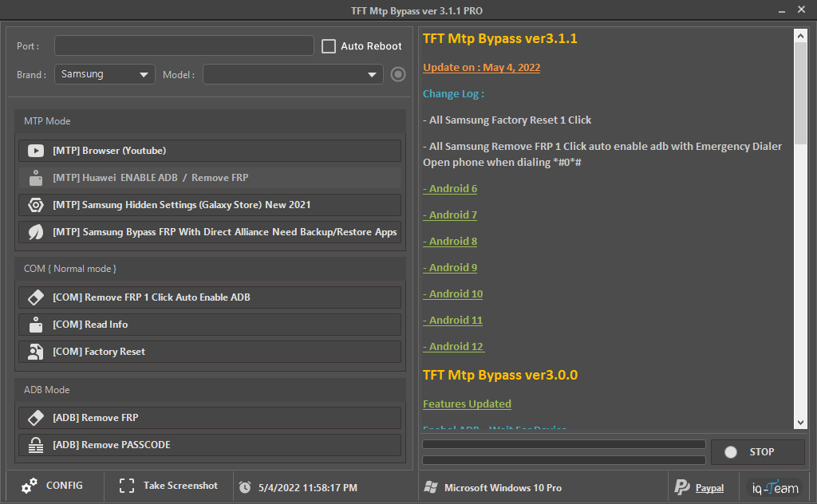Click the changelog scroll down arrow
The image size is (817, 504).
point(800,423)
